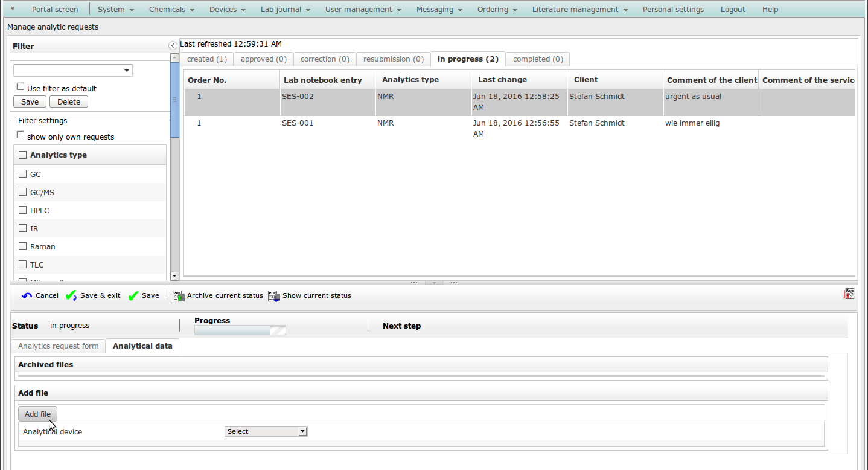Click the red request icon at far right

pos(849,294)
